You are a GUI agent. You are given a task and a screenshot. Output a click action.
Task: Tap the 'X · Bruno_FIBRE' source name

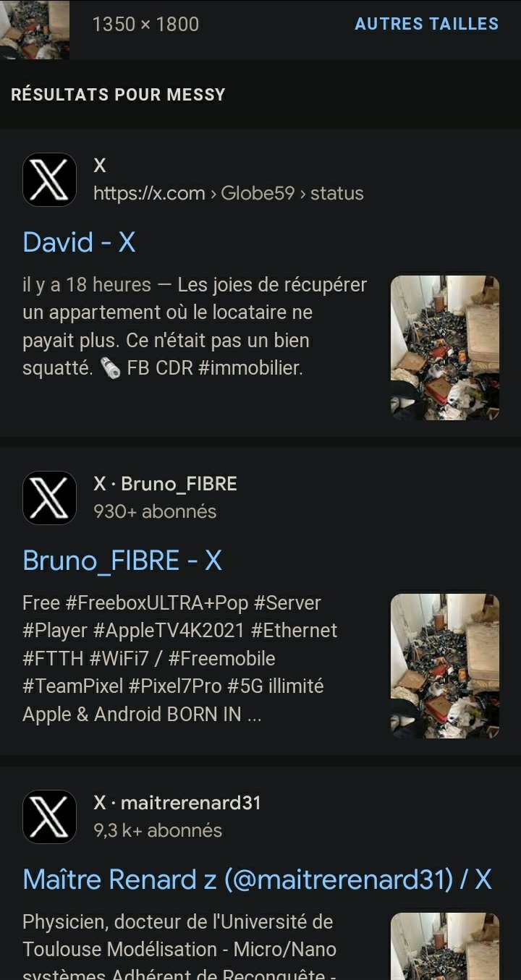pos(165,484)
